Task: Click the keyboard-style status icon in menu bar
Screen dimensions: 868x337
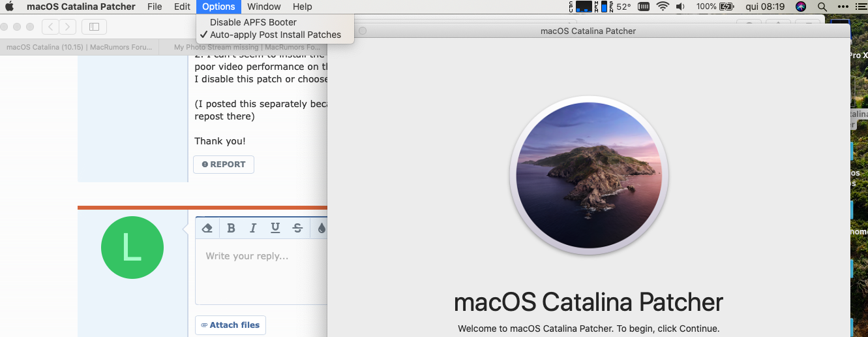Action: [x=644, y=7]
